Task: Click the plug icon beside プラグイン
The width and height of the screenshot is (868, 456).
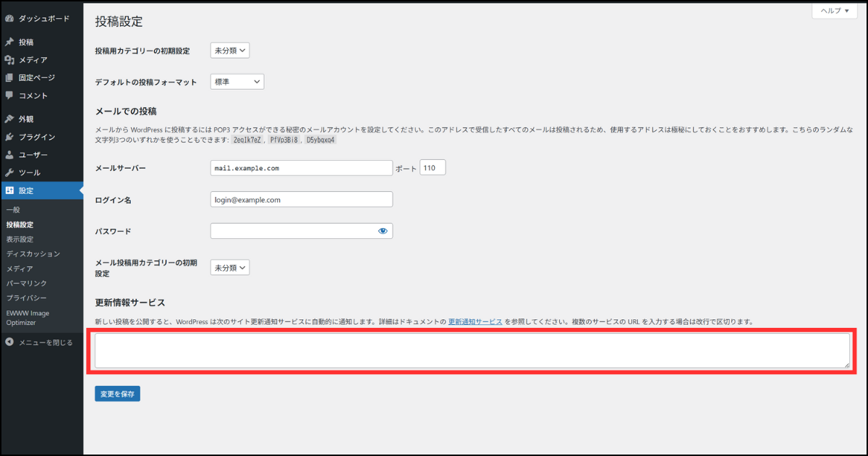Action: (x=9, y=137)
